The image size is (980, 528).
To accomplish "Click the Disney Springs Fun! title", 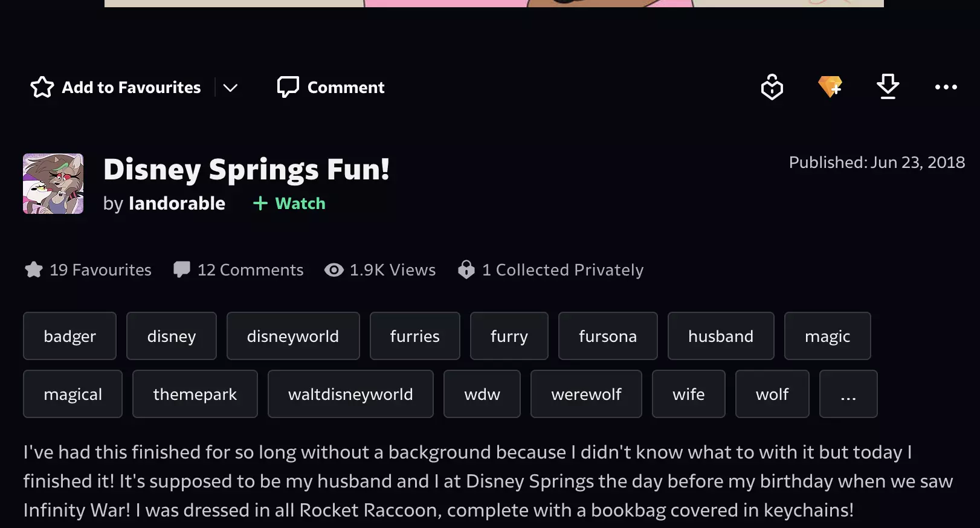I will tap(247, 170).
